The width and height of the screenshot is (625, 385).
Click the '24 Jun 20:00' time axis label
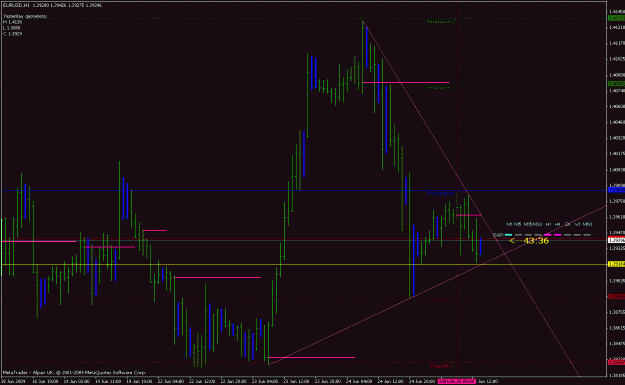pyautogui.click(x=423, y=381)
